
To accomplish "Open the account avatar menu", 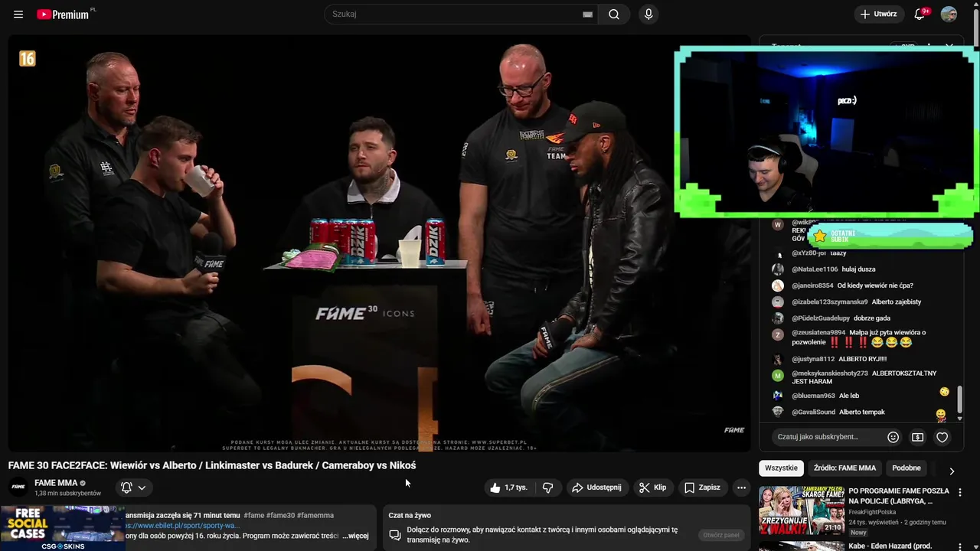I will pyautogui.click(x=949, y=14).
